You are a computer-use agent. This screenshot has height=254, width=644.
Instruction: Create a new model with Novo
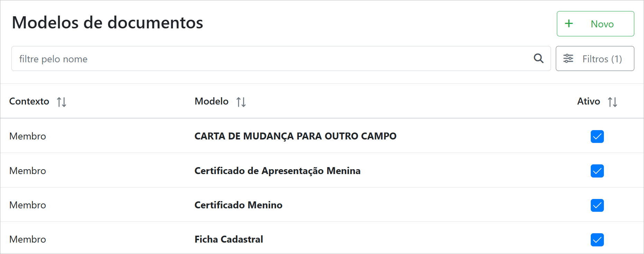(x=595, y=24)
